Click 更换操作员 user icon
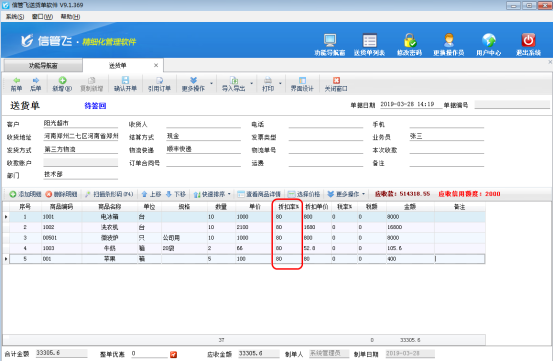 tap(449, 40)
